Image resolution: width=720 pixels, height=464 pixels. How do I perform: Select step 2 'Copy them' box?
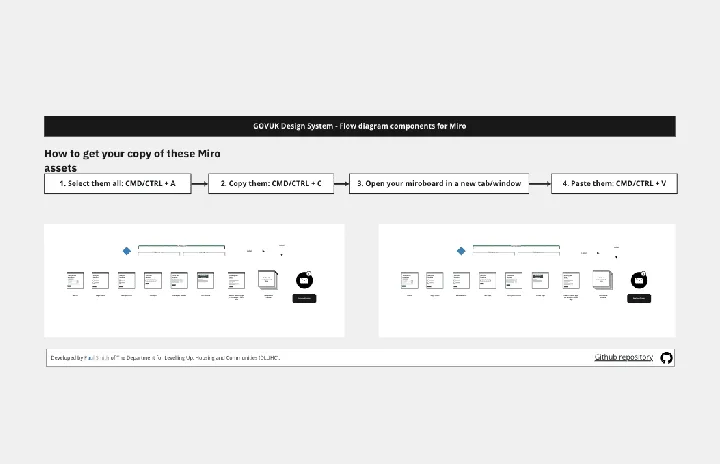pyautogui.click(x=271, y=183)
